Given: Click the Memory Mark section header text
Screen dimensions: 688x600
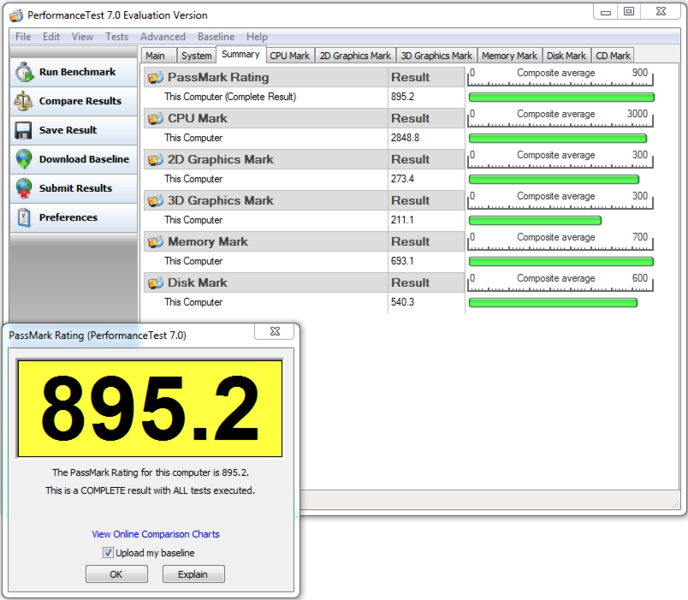Looking at the screenshot, I should point(208,242).
